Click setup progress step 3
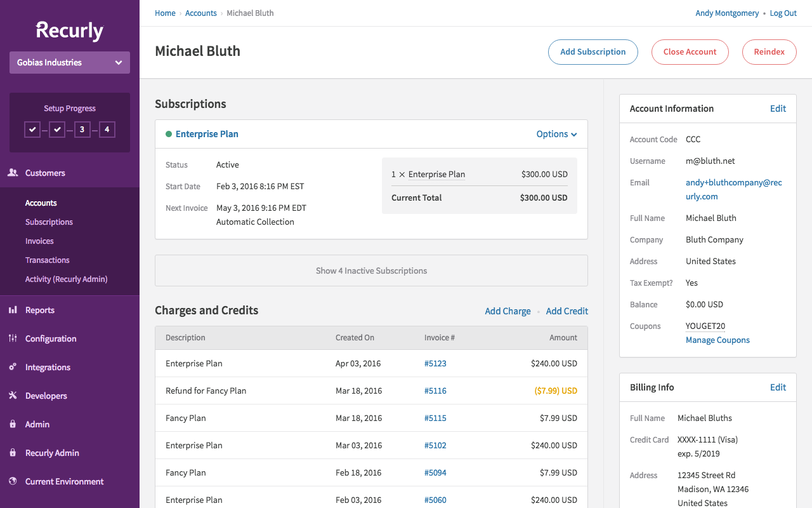This screenshot has height=508, width=812. [x=82, y=129]
